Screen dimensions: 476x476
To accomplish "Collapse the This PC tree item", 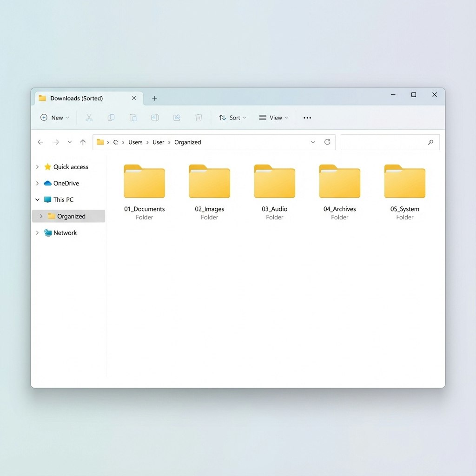I will coord(37,199).
